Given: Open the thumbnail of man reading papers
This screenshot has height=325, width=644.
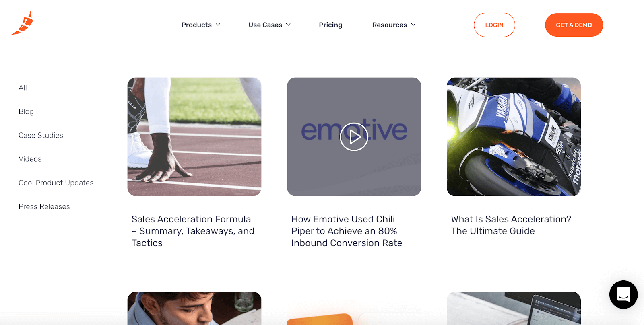Looking at the screenshot, I should pos(194,308).
